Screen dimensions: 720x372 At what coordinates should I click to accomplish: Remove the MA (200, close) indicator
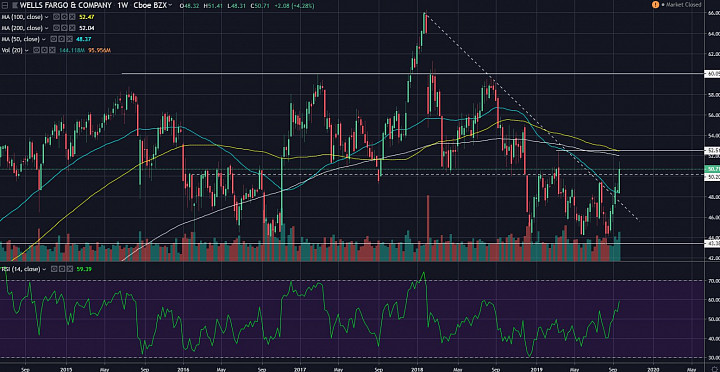[x=72, y=28]
